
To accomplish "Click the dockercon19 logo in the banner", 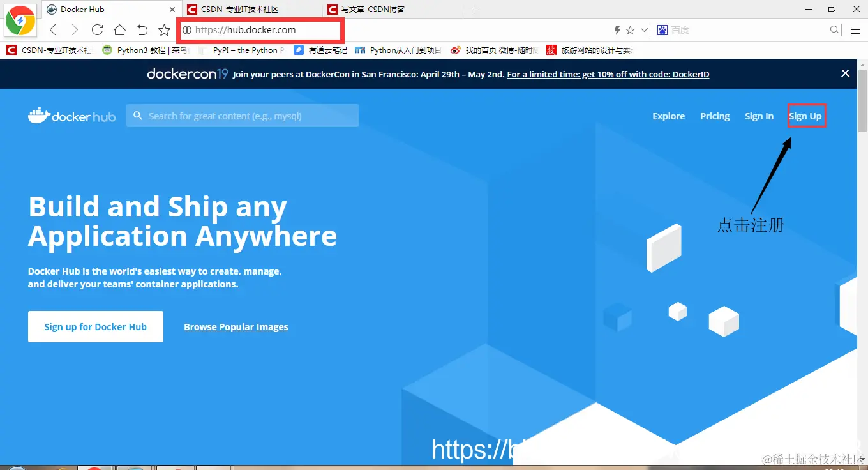I will (187, 74).
